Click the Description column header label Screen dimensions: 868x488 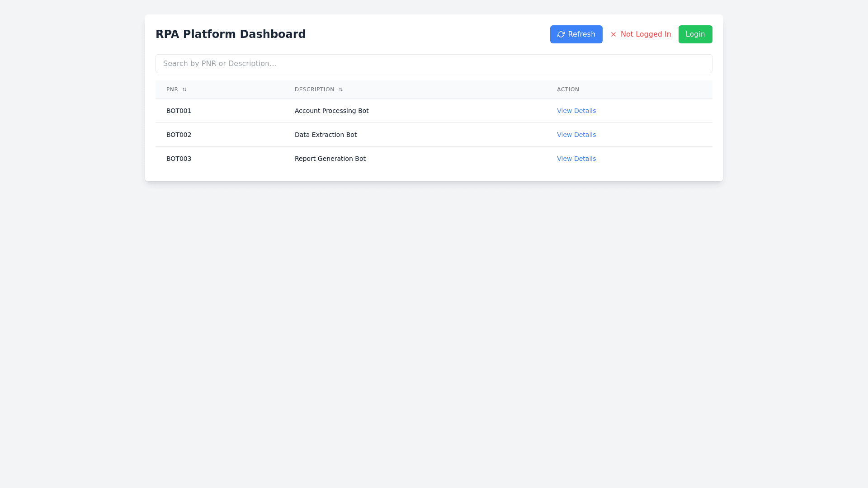click(314, 89)
